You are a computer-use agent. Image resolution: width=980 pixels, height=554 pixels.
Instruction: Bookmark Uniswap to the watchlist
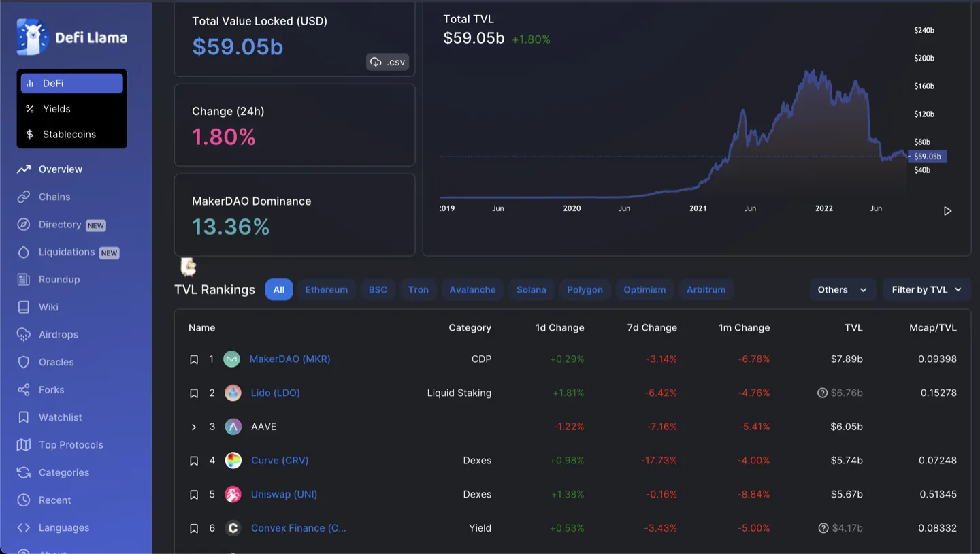click(x=194, y=495)
